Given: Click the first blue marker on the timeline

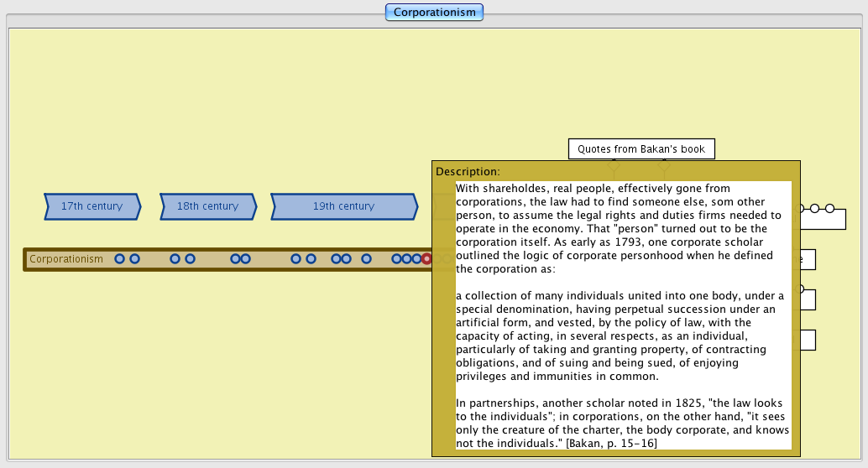Looking at the screenshot, I should pyautogui.click(x=120, y=259).
